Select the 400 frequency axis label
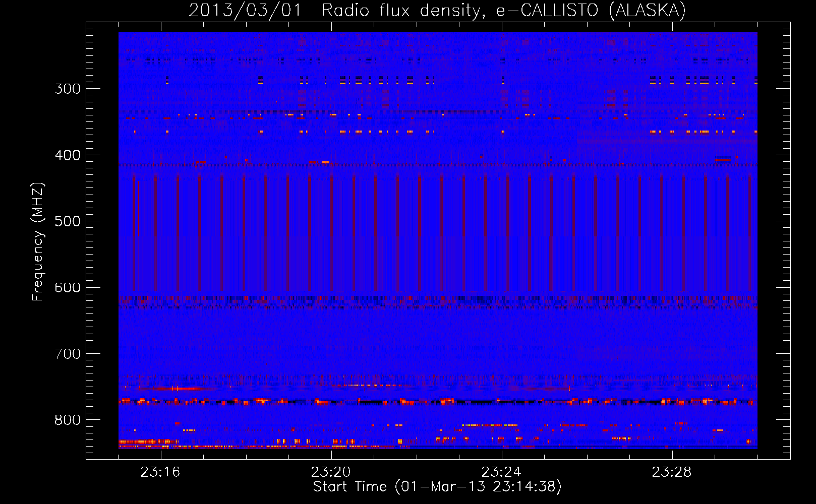 point(68,155)
